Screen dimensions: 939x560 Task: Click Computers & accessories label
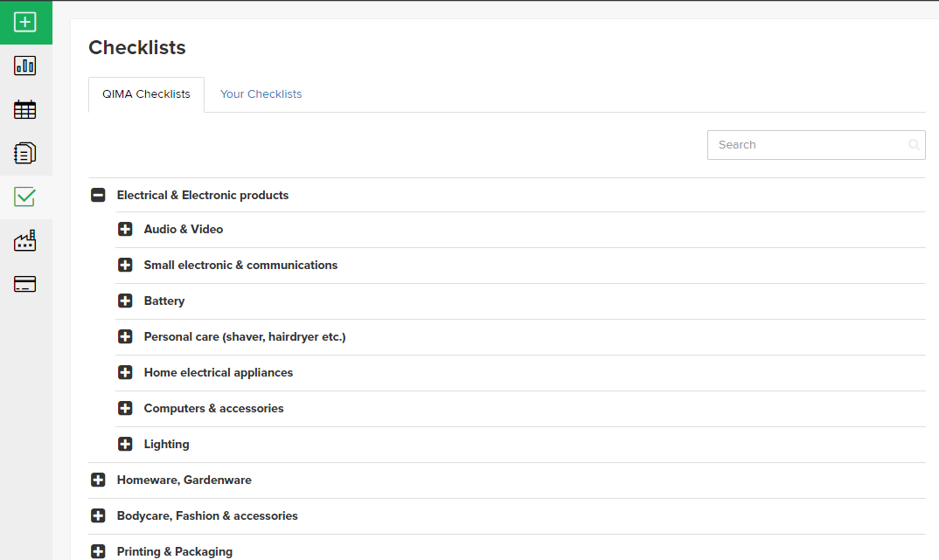pos(214,408)
